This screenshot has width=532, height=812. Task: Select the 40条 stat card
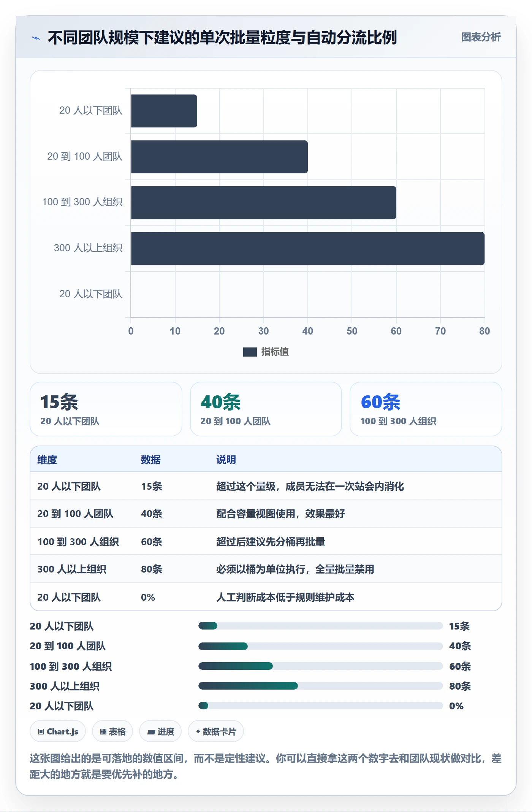pyautogui.click(x=266, y=409)
